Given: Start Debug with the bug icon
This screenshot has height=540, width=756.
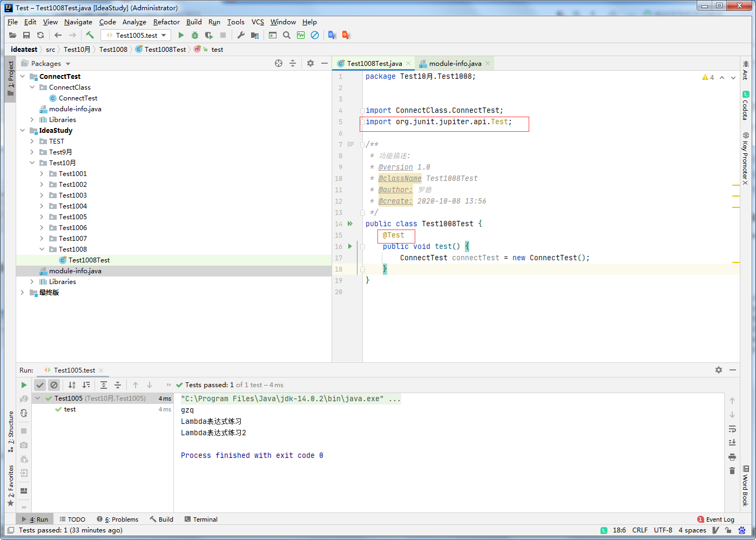Looking at the screenshot, I should coord(194,35).
